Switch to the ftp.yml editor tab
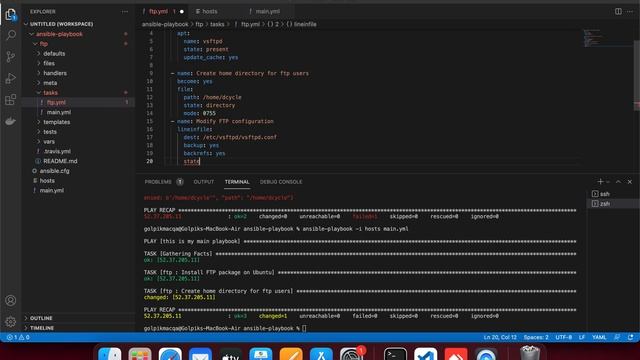The image size is (640, 360). coord(163,11)
